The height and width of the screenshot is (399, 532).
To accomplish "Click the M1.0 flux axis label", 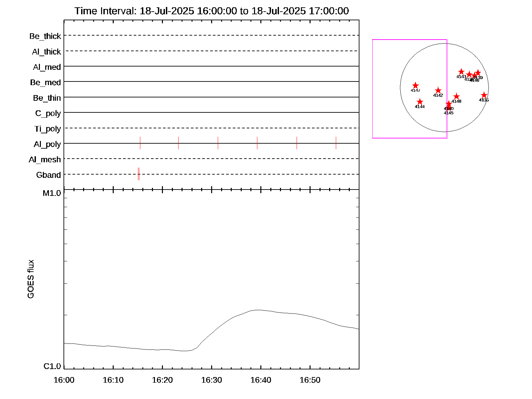I will 52,193.
